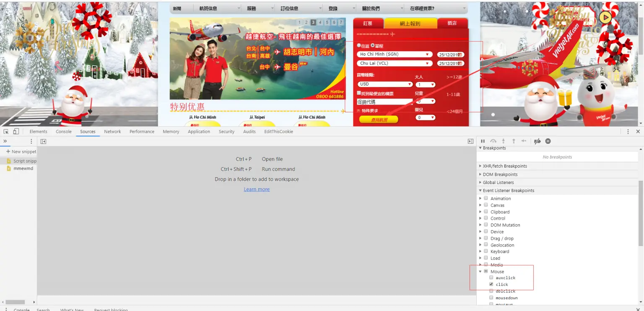The image size is (644, 311).
Task: Open the Ho Chi Minh (SGN) origin dropdown
Action: 395,54
